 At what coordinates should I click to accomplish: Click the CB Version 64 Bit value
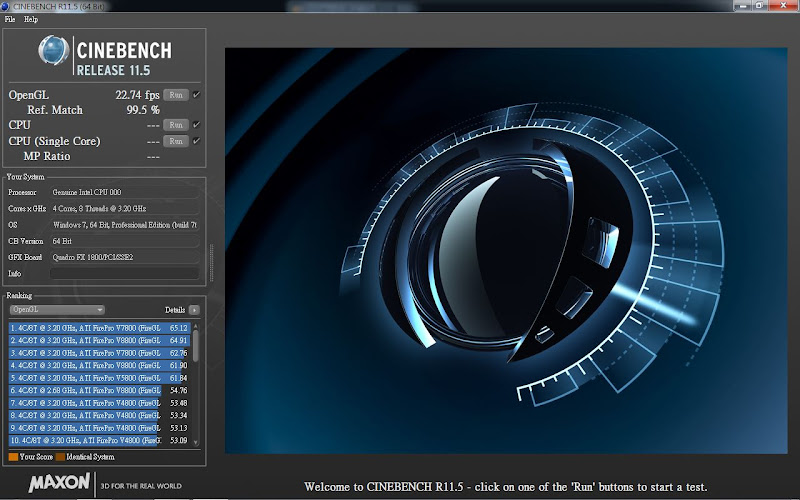(124, 241)
